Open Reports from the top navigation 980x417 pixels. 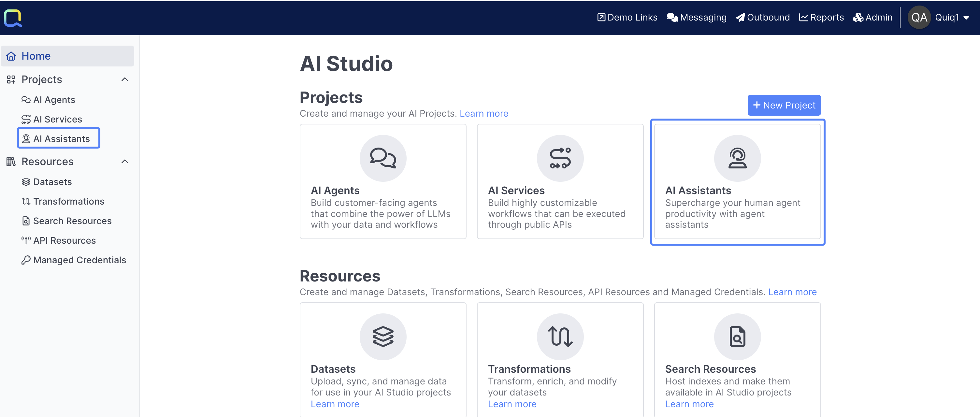pos(821,18)
